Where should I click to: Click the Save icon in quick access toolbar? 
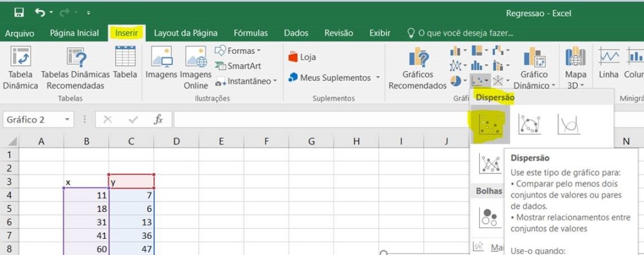point(18,12)
